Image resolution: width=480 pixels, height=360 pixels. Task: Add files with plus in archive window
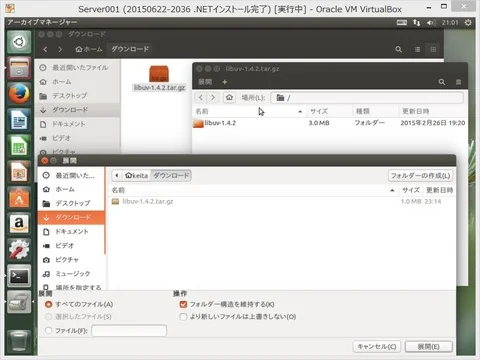(224, 82)
